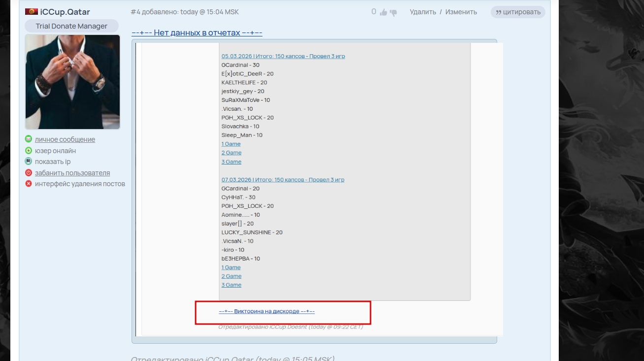
Task: Select the text Slovachka - 10
Action: click(240, 127)
